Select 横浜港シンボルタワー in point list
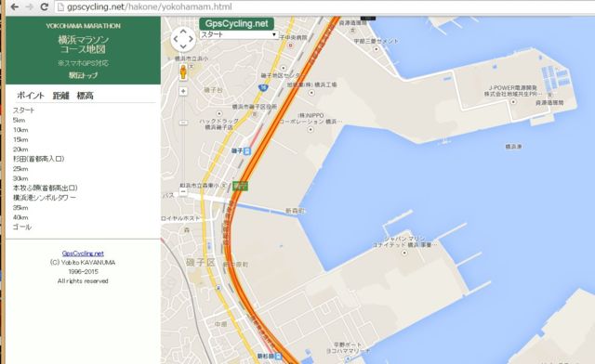The width and height of the screenshot is (595, 364). pyautogui.click(x=45, y=198)
